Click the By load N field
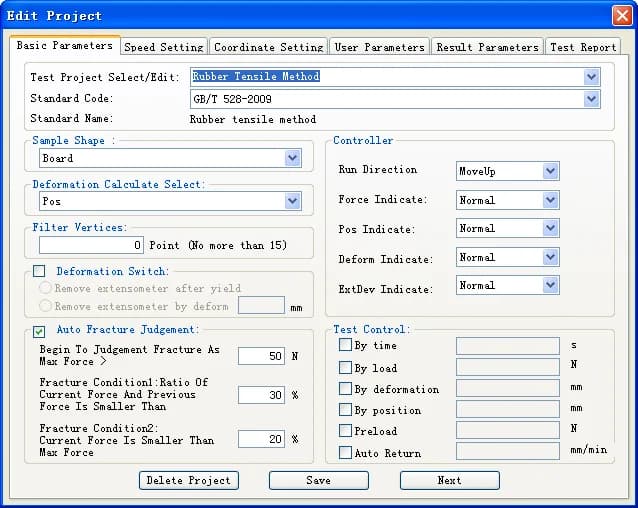 pyautogui.click(x=508, y=367)
